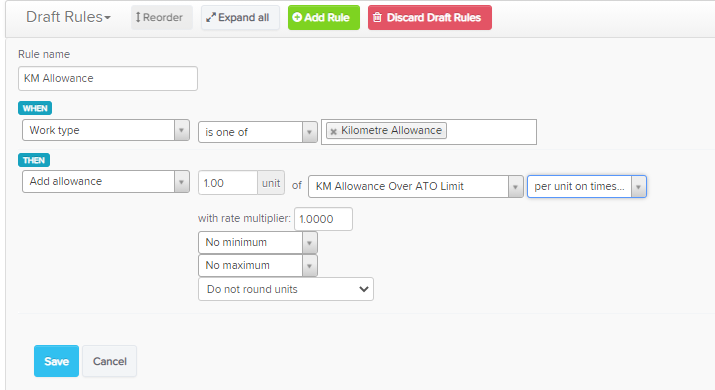Add a new rule with Add Rule
The height and width of the screenshot is (390, 715).
[x=324, y=17]
